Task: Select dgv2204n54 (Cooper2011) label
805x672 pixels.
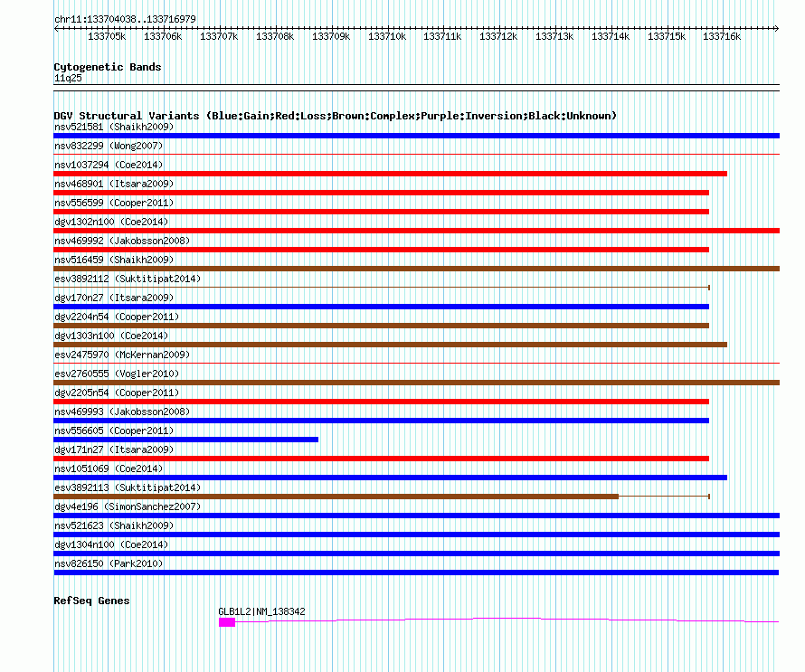Action: pyautogui.click(x=117, y=317)
